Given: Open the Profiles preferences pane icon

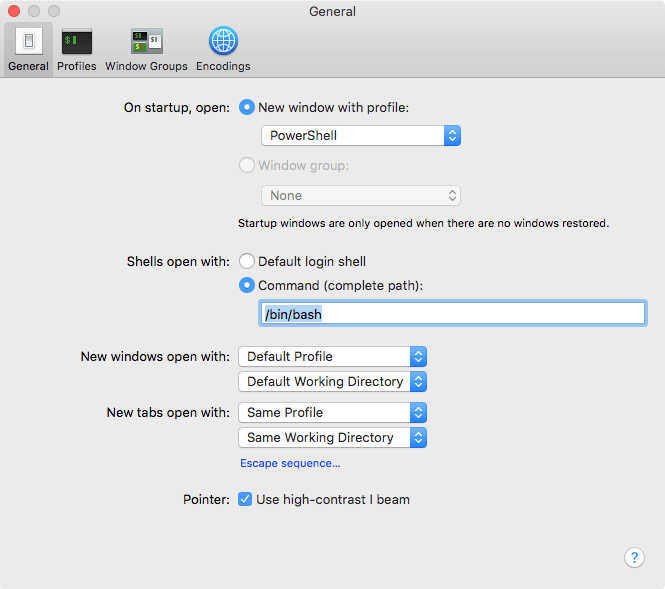Looking at the screenshot, I should (77, 41).
